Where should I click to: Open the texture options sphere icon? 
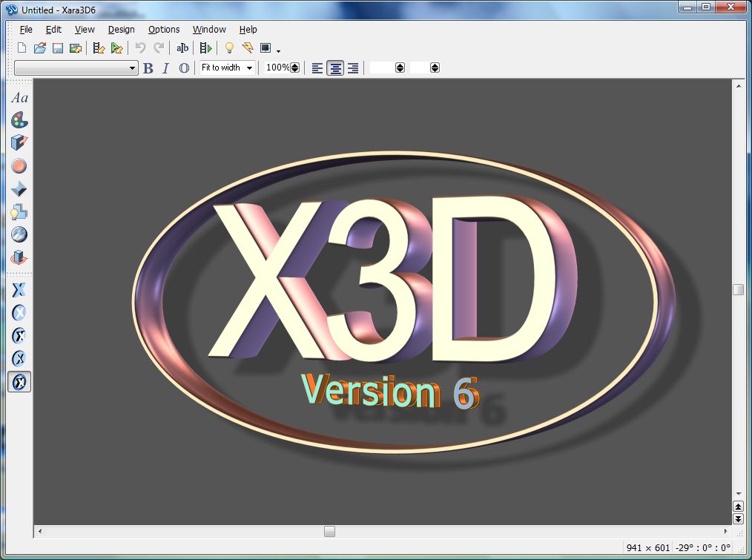[x=19, y=234]
